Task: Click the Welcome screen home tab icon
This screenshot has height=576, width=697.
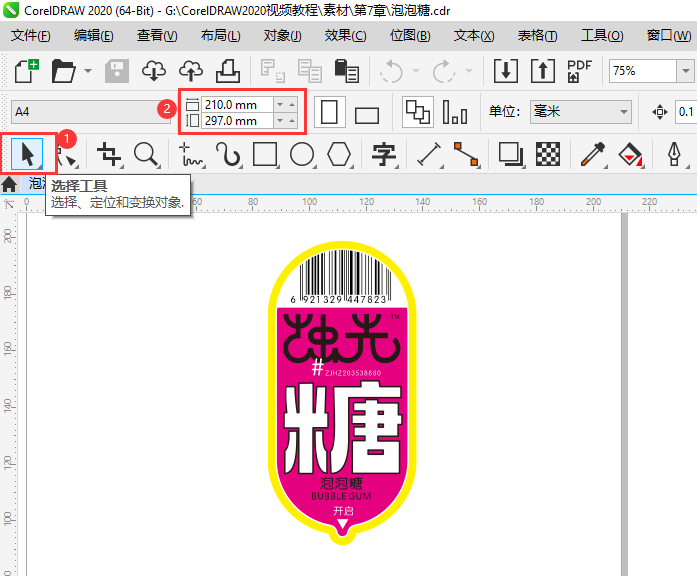Action: [9, 184]
